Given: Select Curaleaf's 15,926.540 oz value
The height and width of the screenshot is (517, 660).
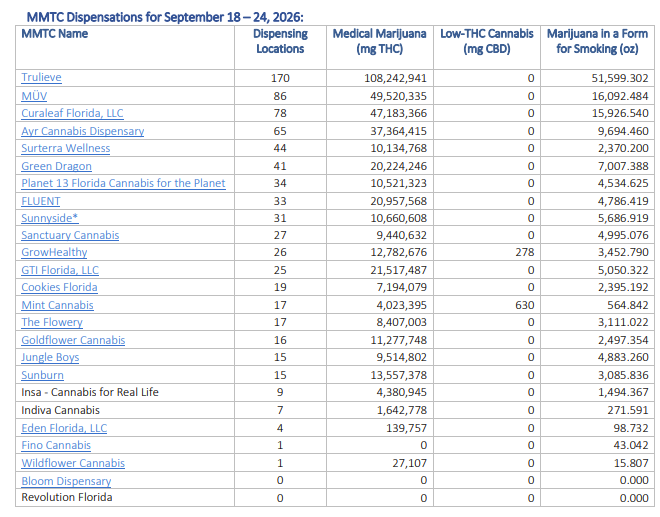Looking at the screenshot, I should point(620,113).
